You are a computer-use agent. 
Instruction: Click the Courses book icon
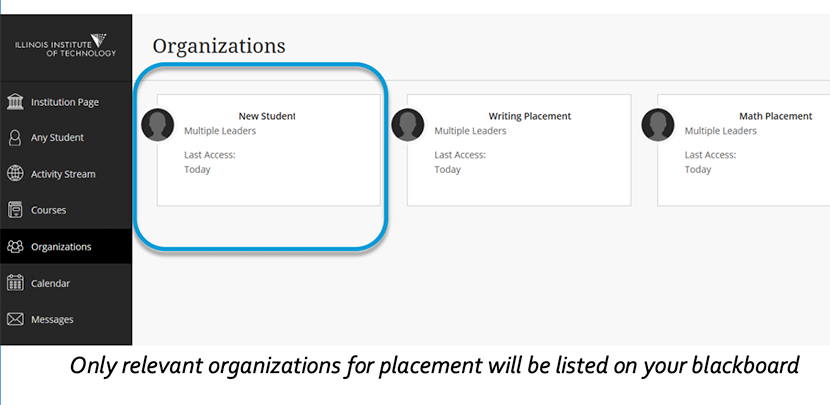[15, 210]
